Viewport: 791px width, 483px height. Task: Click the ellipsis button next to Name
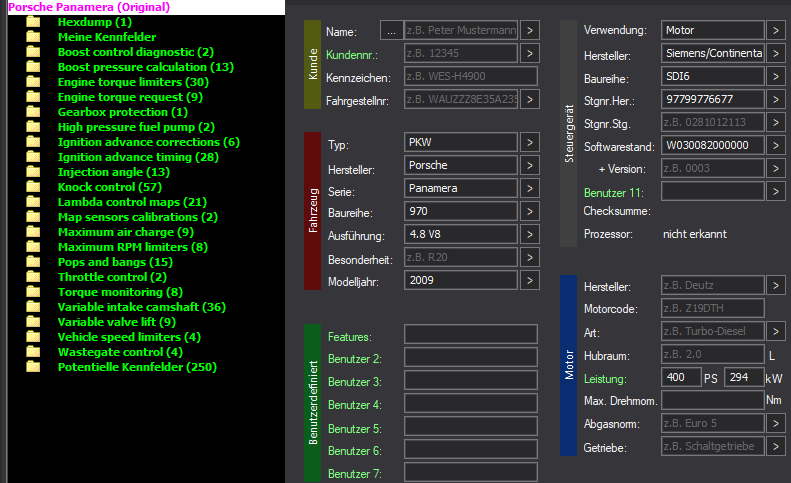click(x=391, y=30)
